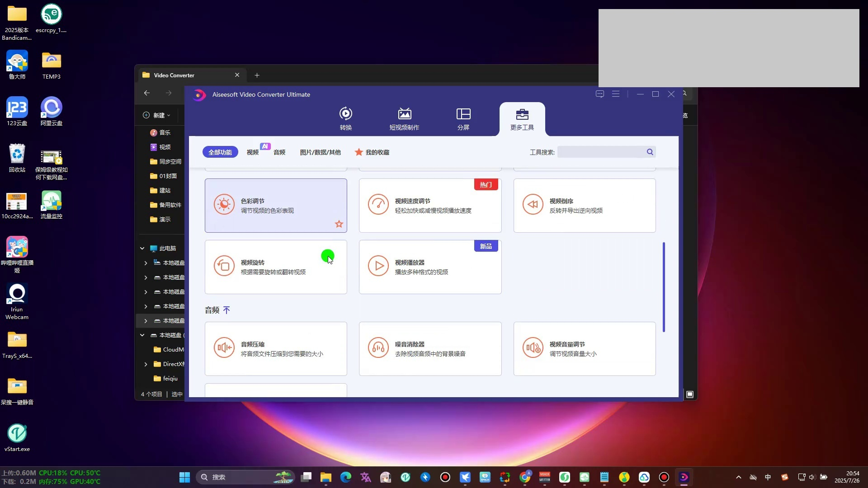Click the feedback message icon in title bar
868x488 pixels.
pos(600,94)
